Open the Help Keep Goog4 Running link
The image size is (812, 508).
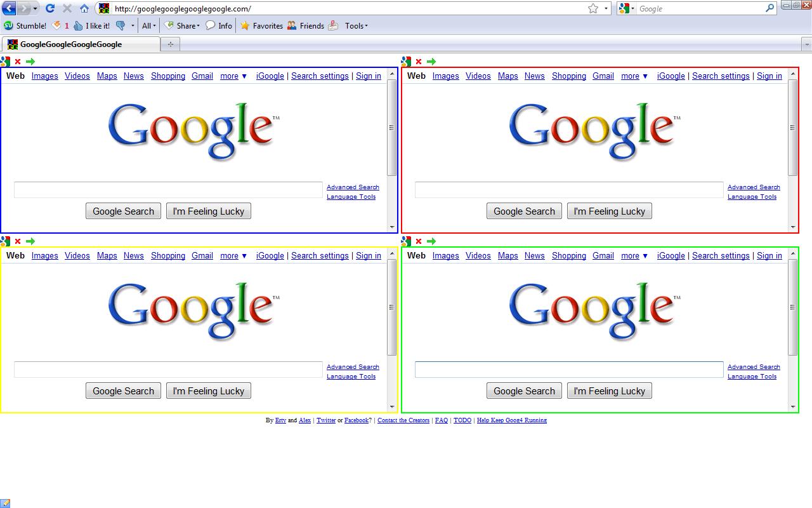coord(512,420)
